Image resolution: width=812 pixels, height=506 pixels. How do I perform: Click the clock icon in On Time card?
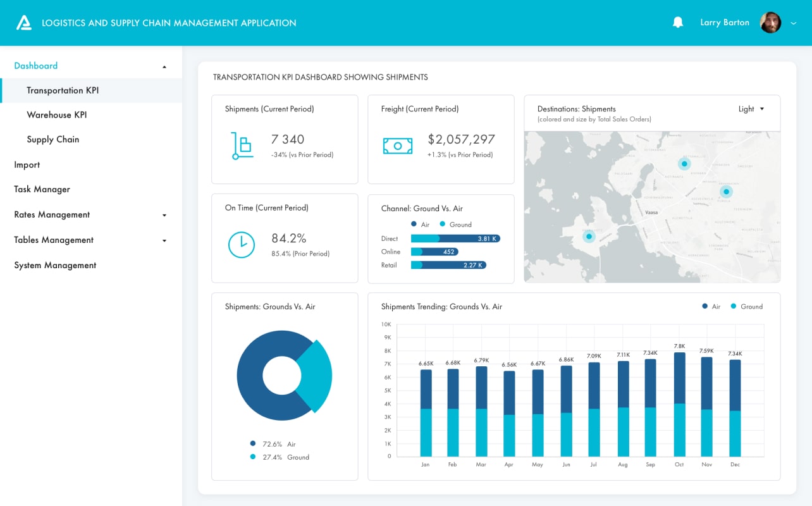coord(242,245)
